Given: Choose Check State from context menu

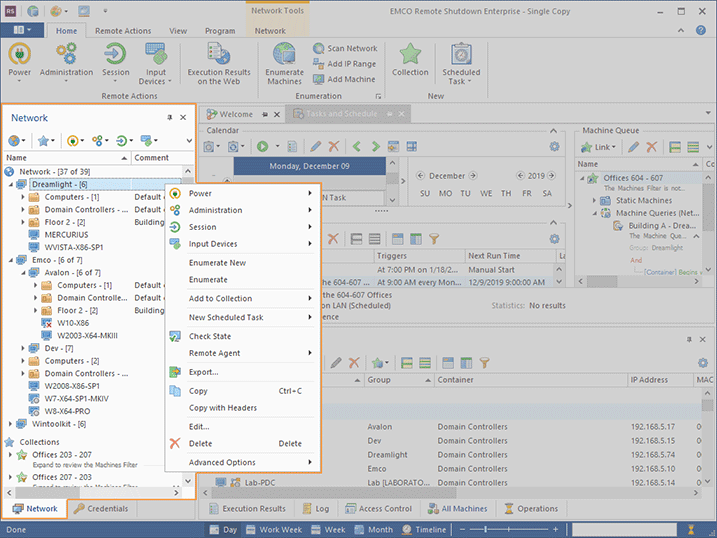Looking at the screenshot, I should point(210,336).
